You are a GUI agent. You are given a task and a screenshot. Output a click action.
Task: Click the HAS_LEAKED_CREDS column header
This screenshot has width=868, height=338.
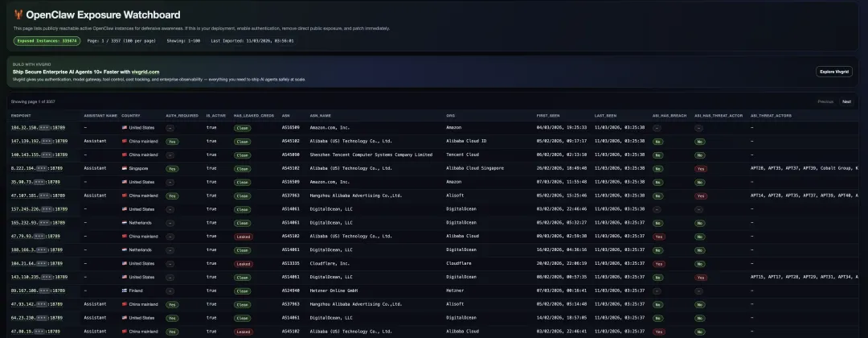pyautogui.click(x=254, y=116)
